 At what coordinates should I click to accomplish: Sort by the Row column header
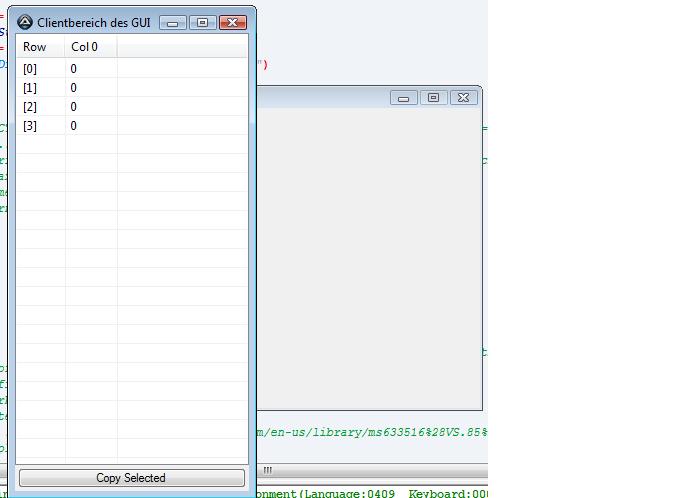40,47
